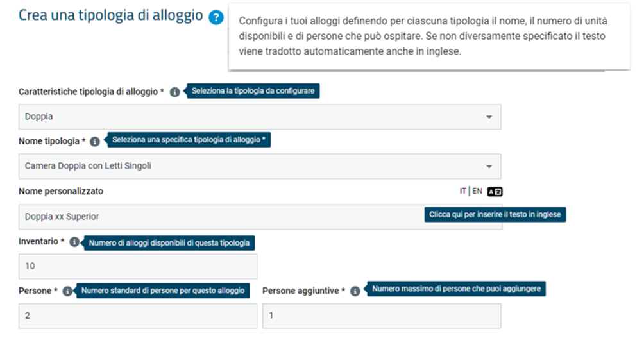The width and height of the screenshot is (644, 338).
Task: Click the AZ translation icon
Action: point(495,192)
